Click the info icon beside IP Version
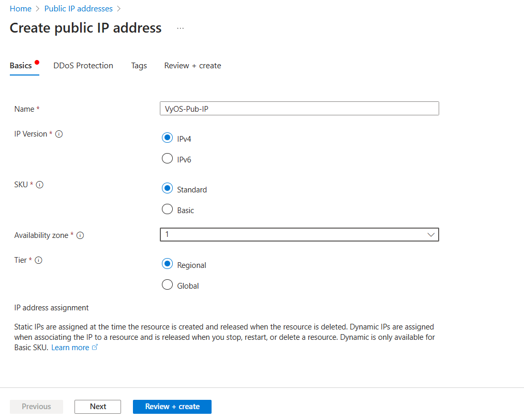The width and height of the screenshot is (524, 420). pos(59,134)
